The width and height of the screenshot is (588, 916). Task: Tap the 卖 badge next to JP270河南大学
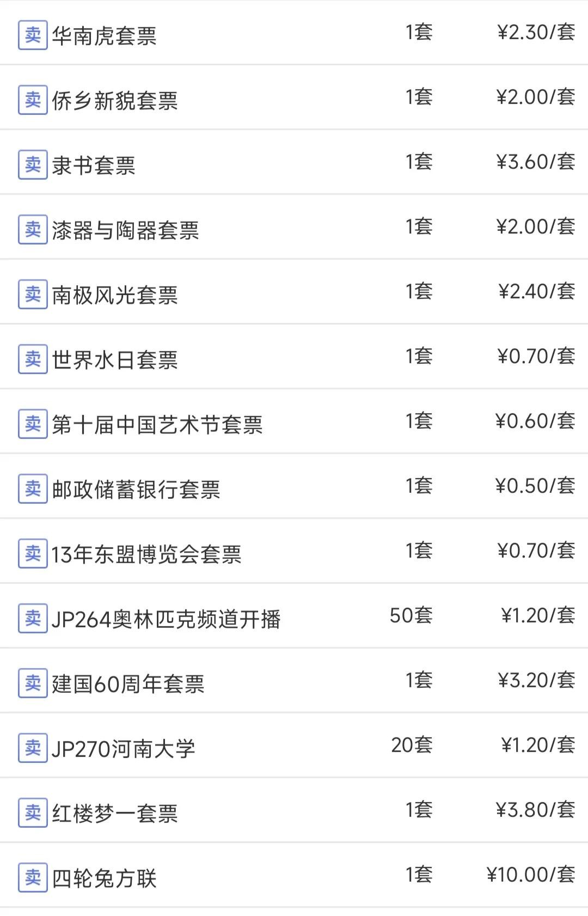tap(33, 748)
